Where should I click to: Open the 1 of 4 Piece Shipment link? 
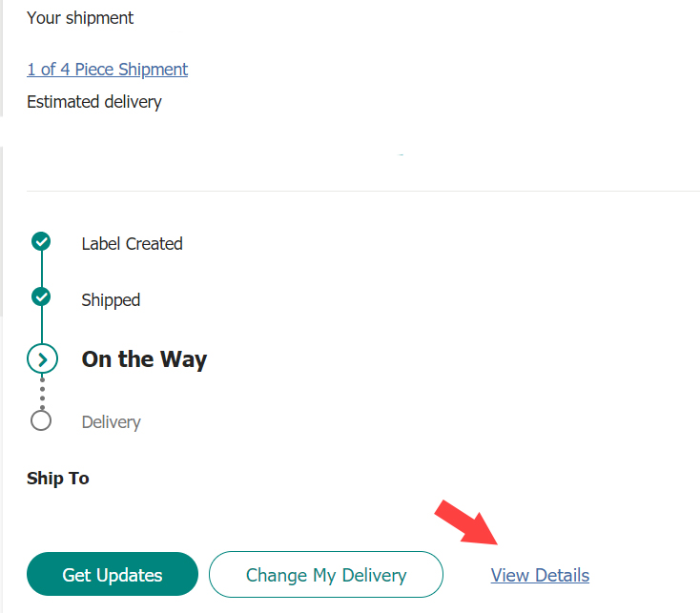click(x=107, y=69)
